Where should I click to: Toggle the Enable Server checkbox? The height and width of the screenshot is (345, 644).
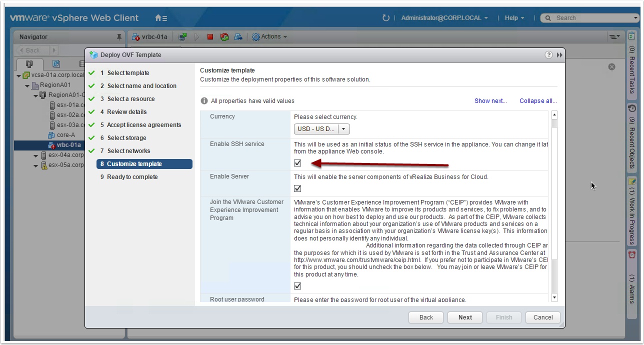tap(297, 188)
